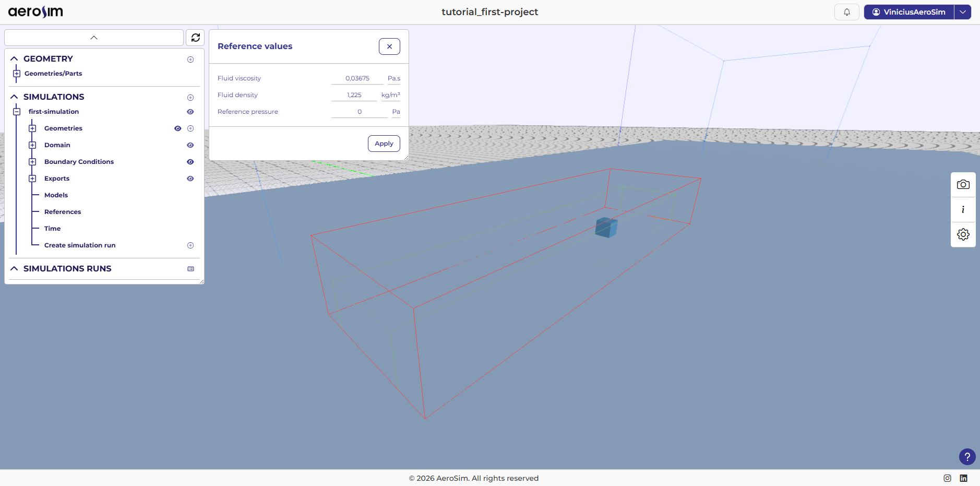Image resolution: width=980 pixels, height=486 pixels.
Task: Take a screenshot with the camera icon
Action: 963,185
